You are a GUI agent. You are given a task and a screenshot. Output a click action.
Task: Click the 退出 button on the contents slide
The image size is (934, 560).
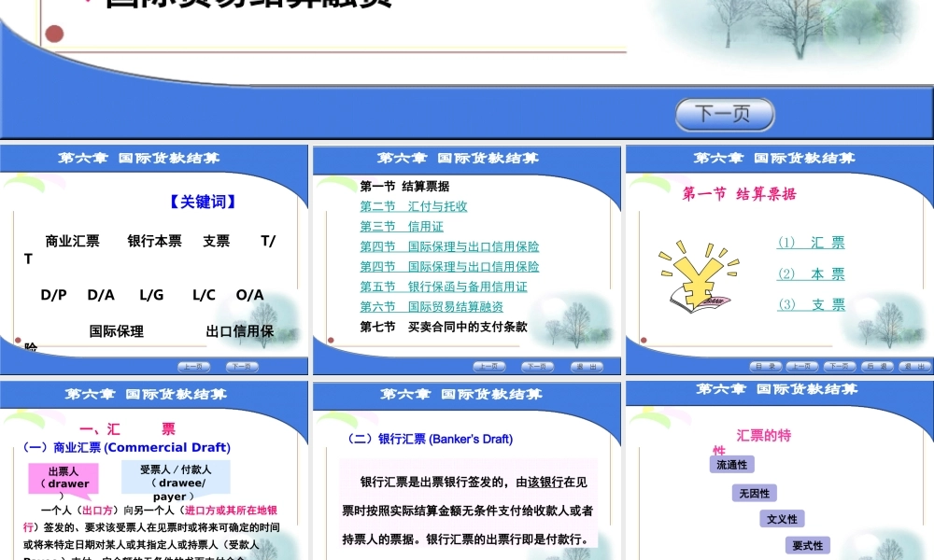(586, 366)
